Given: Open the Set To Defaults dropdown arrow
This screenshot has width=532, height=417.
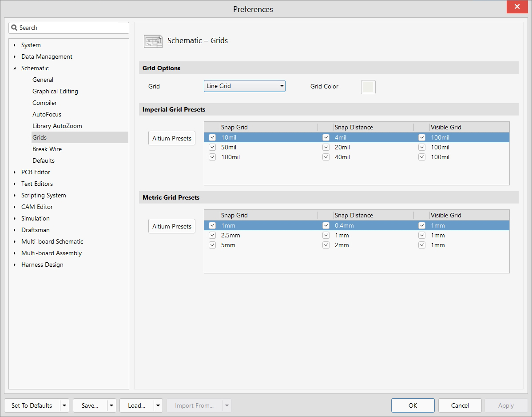Looking at the screenshot, I should 64,405.
